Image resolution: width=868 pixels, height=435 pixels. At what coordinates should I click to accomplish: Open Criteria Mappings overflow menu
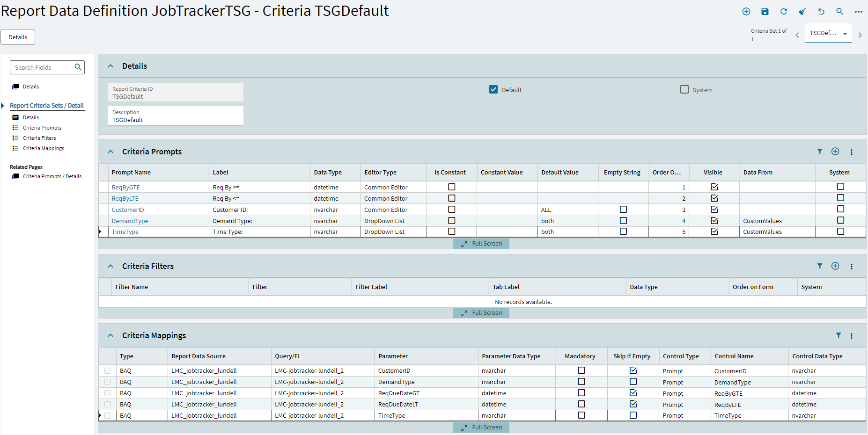click(x=852, y=336)
